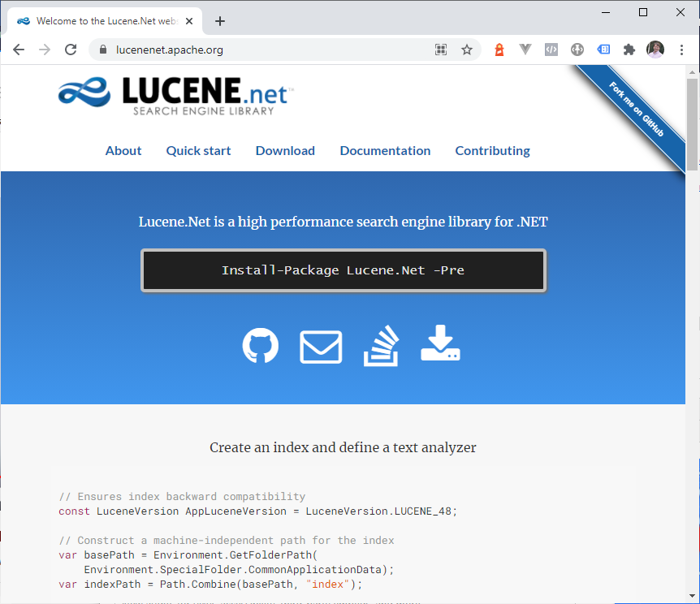Open the grey code brackets extension icon
This screenshot has width=700, height=604.
tap(551, 50)
